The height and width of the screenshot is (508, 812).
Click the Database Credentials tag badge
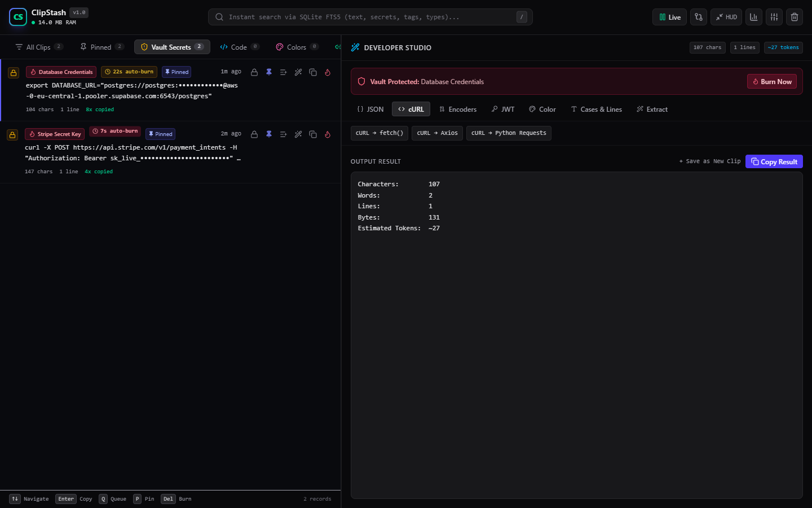click(x=61, y=72)
